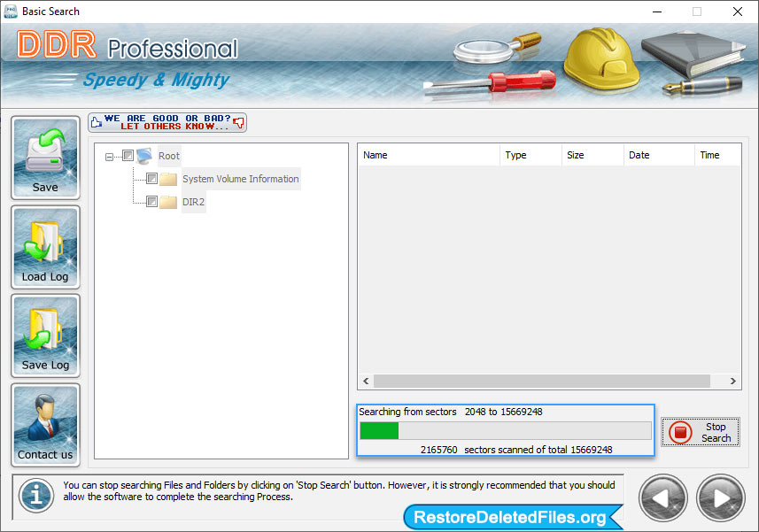Click the file list right scroll arrow
This screenshot has height=532, width=759.
732,382
